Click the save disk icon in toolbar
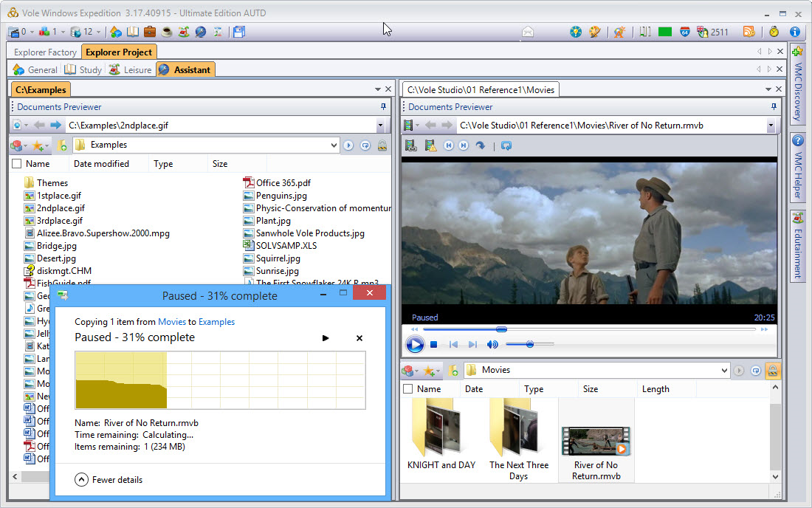The height and width of the screenshot is (508, 812). tap(238, 32)
